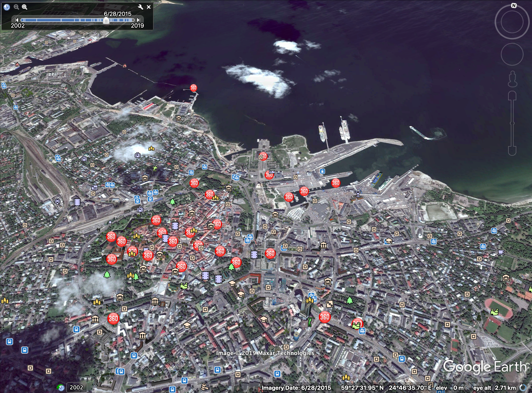Screen dimensions: 532x393
Task: Click the dice casino placemark icon
Action: tap(329, 304)
